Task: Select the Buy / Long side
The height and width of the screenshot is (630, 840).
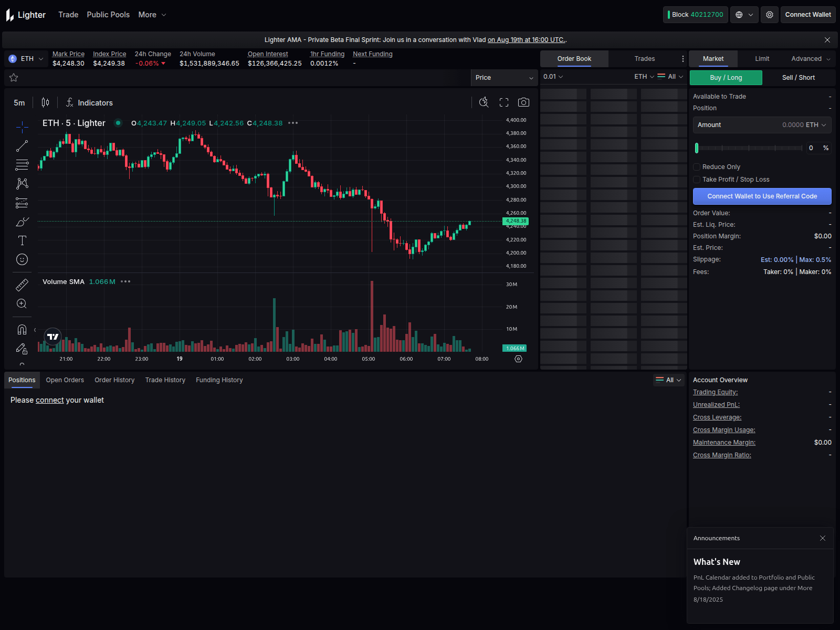Action: [726, 78]
